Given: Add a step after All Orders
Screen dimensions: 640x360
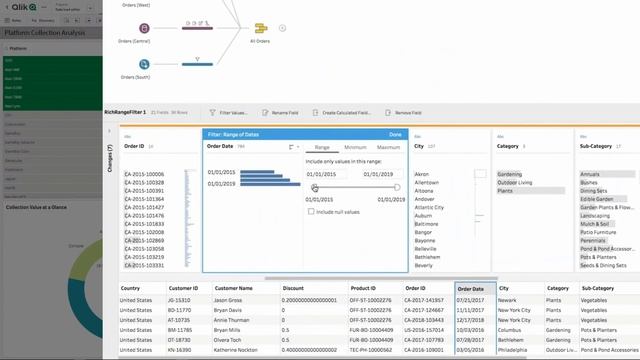Looking at the screenshot, I should tap(282, 28).
